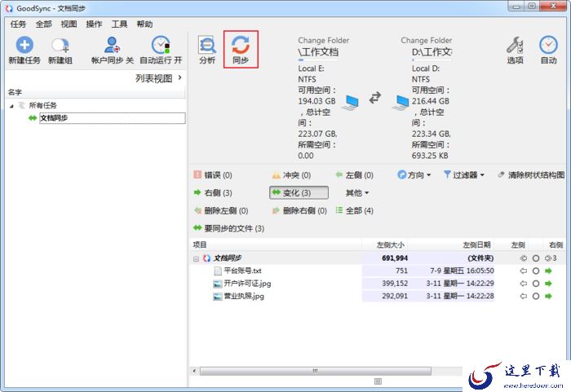Toggle 自动运行 auto-run
This screenshot has width=571, height=392.
[x=161, y=51]
